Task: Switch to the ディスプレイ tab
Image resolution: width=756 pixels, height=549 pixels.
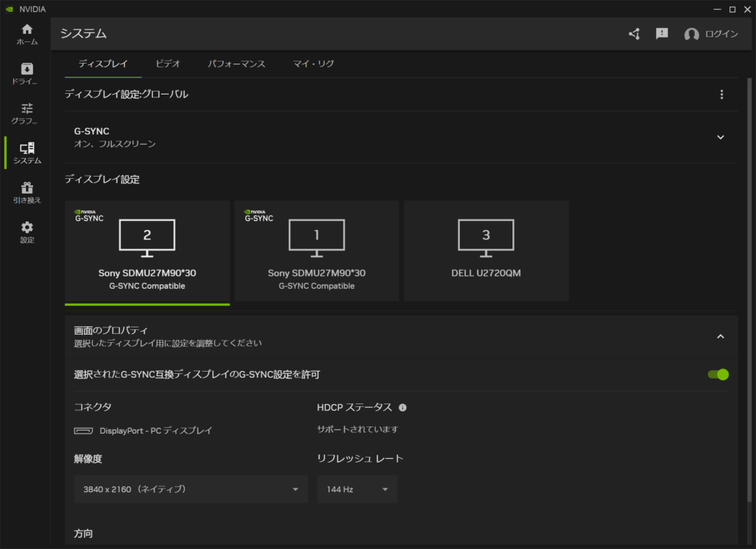Action: pyautogui.click(x=103, y=64)
